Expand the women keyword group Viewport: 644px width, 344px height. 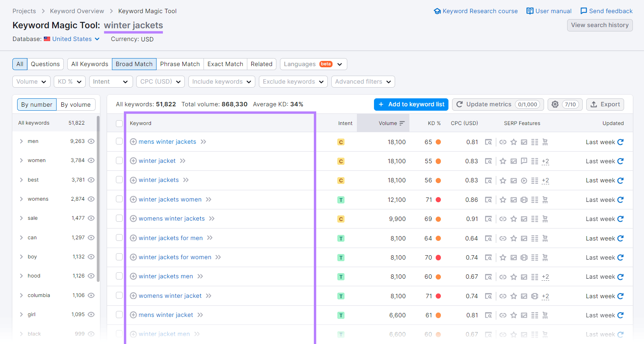(x=22, y=160)
